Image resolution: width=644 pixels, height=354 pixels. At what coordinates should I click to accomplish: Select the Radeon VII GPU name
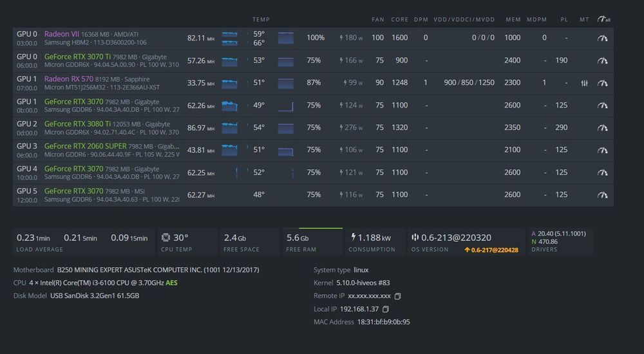[62, 34]
